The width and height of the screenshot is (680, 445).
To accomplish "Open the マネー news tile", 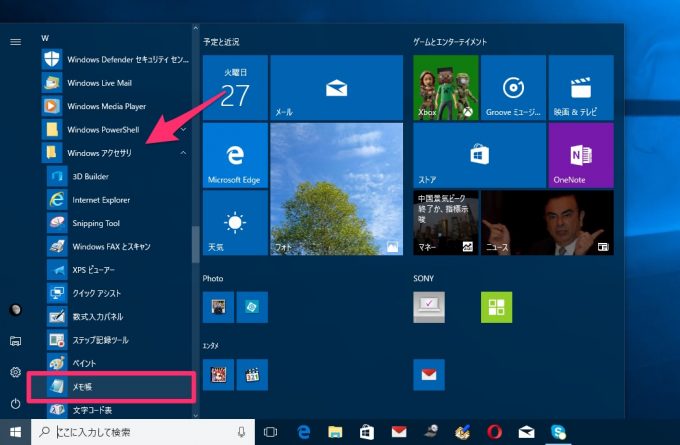I will tap(446, 223).
